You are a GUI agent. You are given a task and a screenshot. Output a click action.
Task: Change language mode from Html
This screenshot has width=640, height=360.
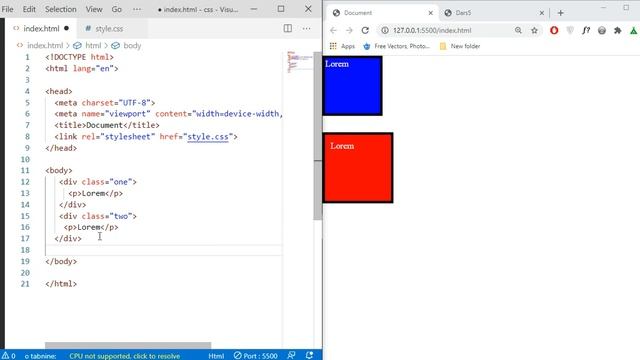tap(216, 356)
